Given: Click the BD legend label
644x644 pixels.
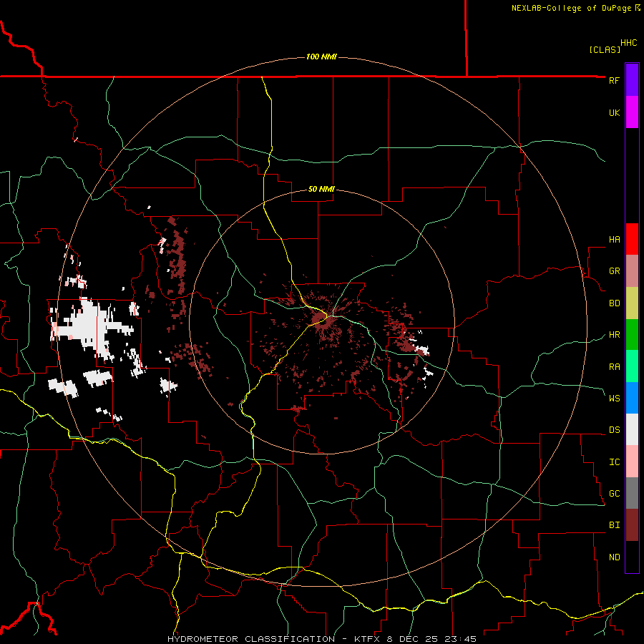Looking at the screenshot, I should (614, 303).
